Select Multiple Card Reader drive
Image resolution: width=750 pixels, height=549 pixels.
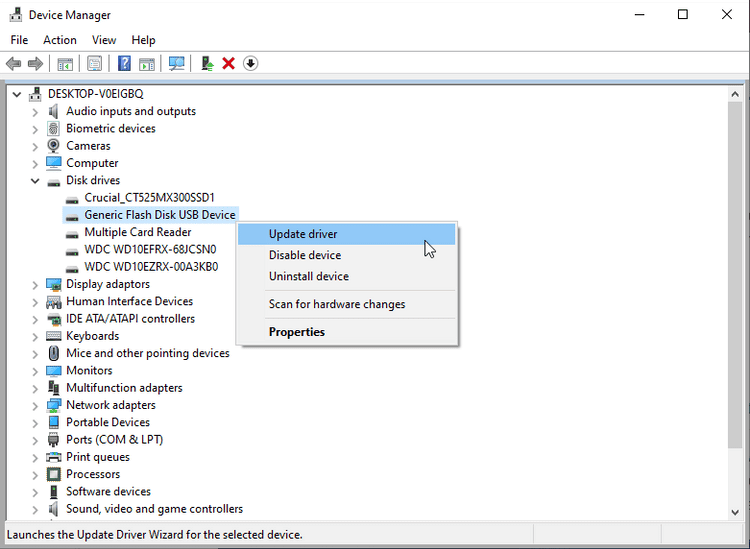point(138,232)
